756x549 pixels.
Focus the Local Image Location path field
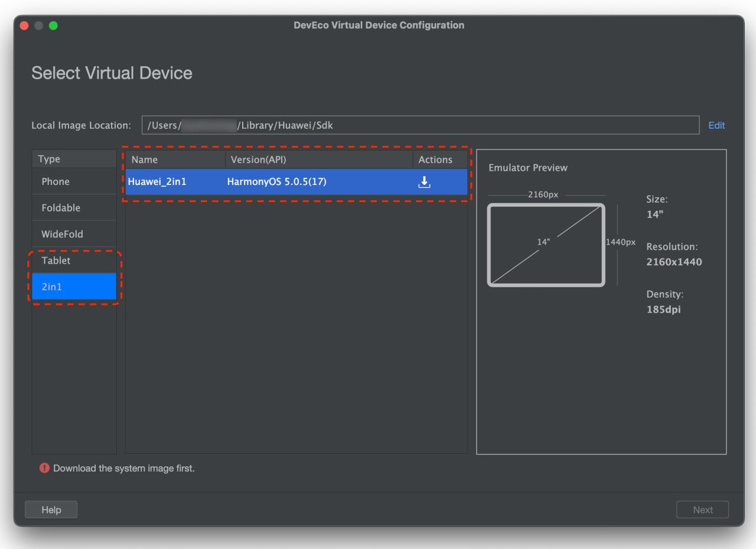pos(420,125)
